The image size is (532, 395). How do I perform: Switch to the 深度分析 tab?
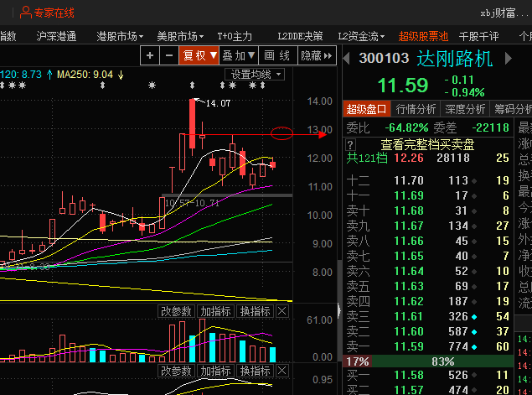point(465,109)
